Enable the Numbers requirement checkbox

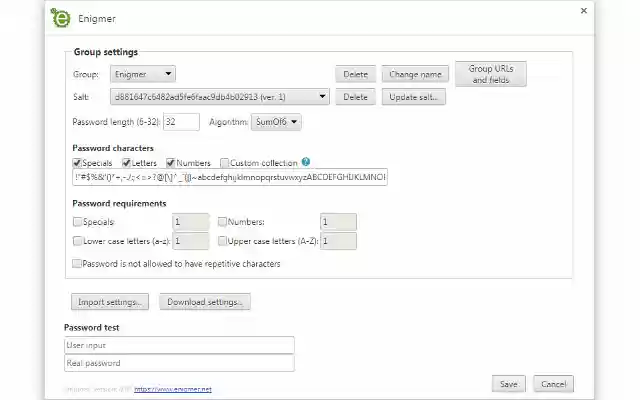[222, 222]
